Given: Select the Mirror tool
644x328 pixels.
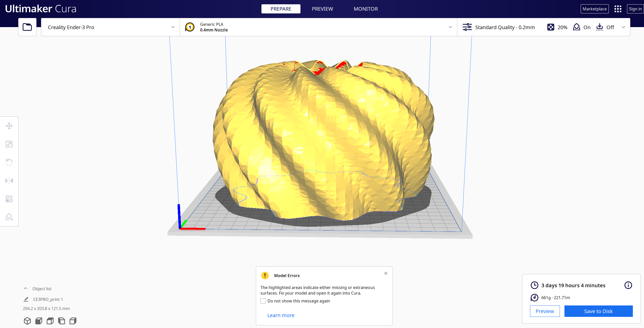Looking at the screenshot, I should (9, 181).
